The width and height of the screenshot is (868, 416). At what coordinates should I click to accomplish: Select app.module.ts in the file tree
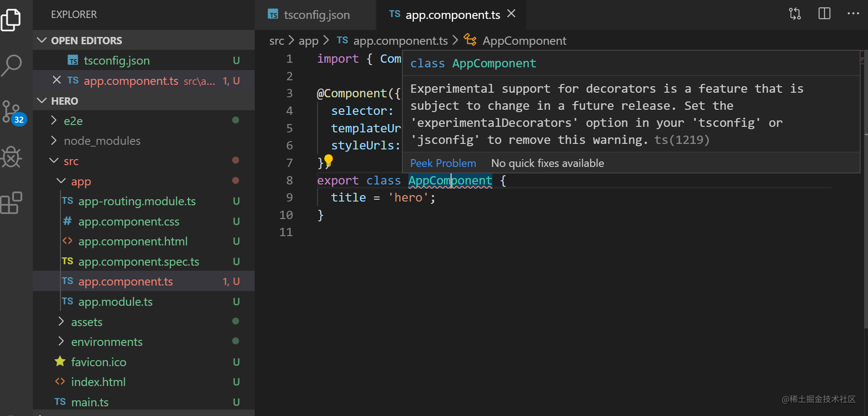pyautogui.click(x=116, y=302)
